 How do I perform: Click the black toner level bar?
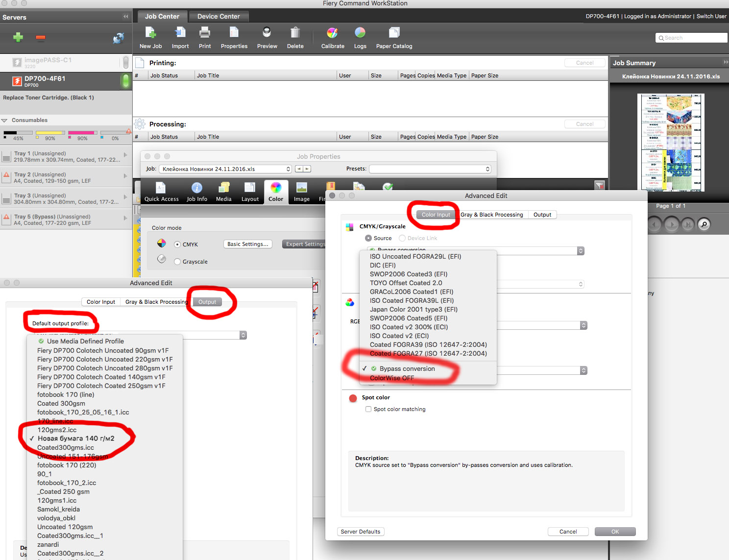[18, 132]
